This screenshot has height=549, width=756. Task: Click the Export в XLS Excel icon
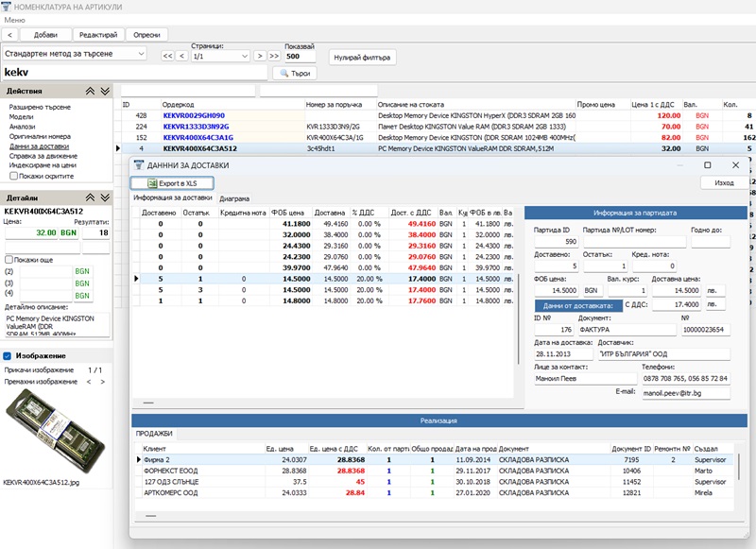(152, 183)
